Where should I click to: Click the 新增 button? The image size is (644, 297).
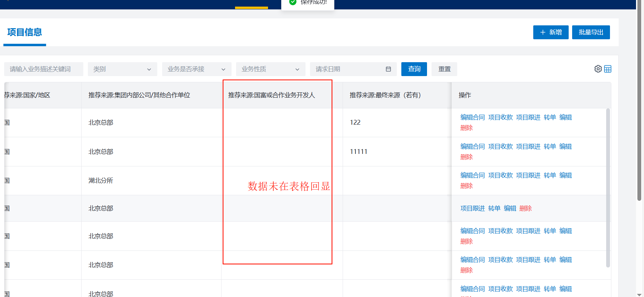[x=551, y=32]
